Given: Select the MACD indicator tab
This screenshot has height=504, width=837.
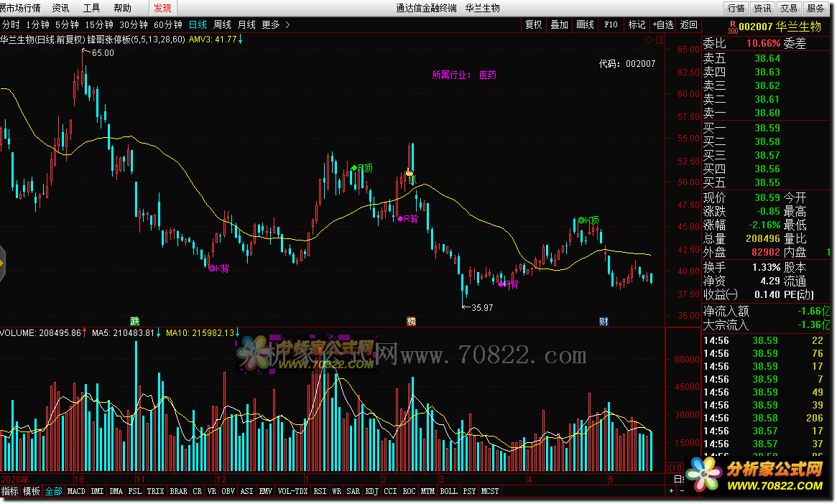Looking at the screenshot, I should click(76, 491).
